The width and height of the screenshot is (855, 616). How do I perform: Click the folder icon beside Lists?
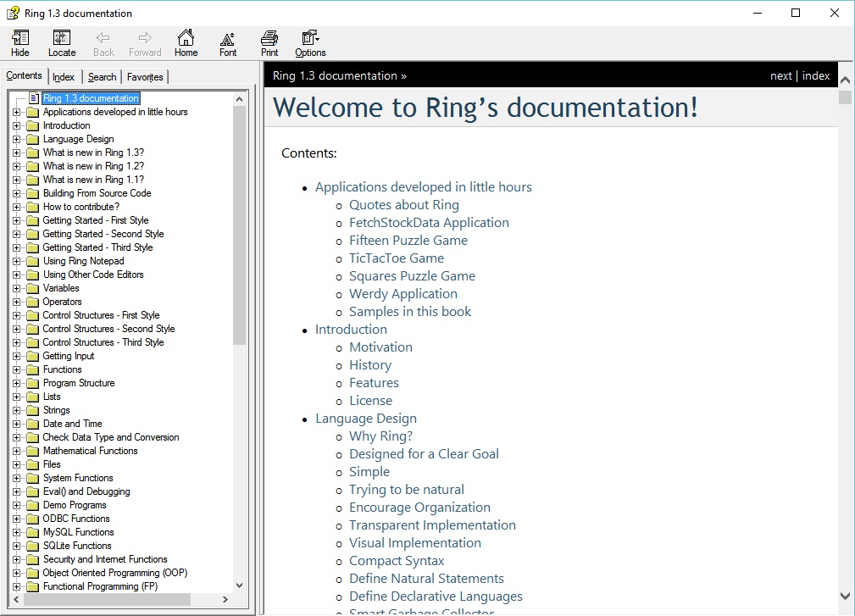pos(33,397)
